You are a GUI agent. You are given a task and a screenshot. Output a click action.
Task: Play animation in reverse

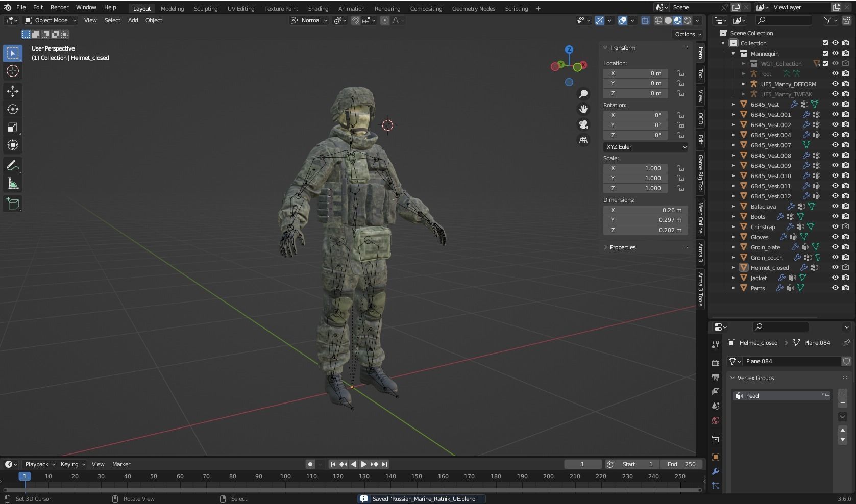coord(354,464)
